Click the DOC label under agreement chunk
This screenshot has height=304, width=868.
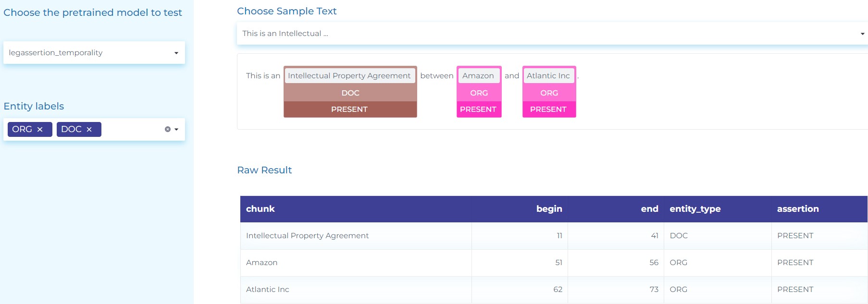point(350,93)
